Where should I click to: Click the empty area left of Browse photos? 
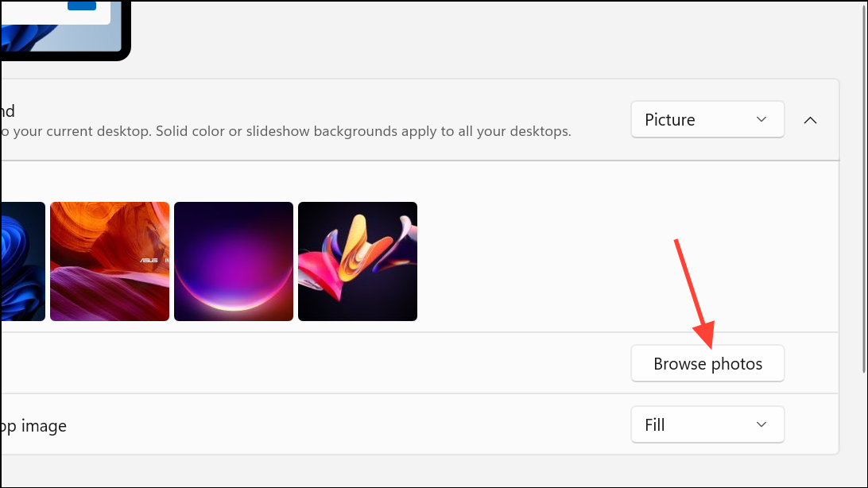[x=318, y=364]
